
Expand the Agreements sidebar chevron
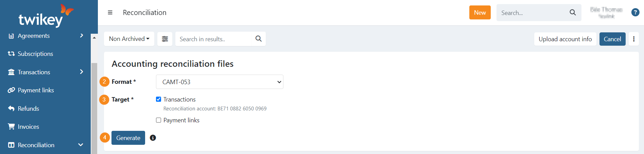click(x=82, y=35)
